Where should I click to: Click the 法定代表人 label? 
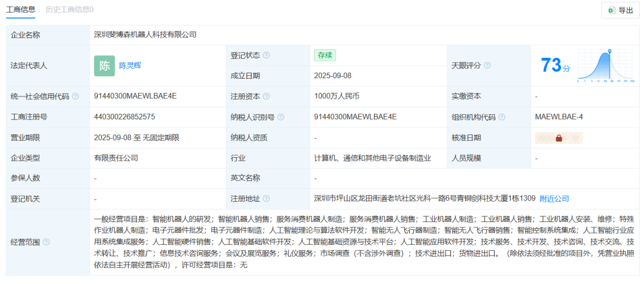29,65
